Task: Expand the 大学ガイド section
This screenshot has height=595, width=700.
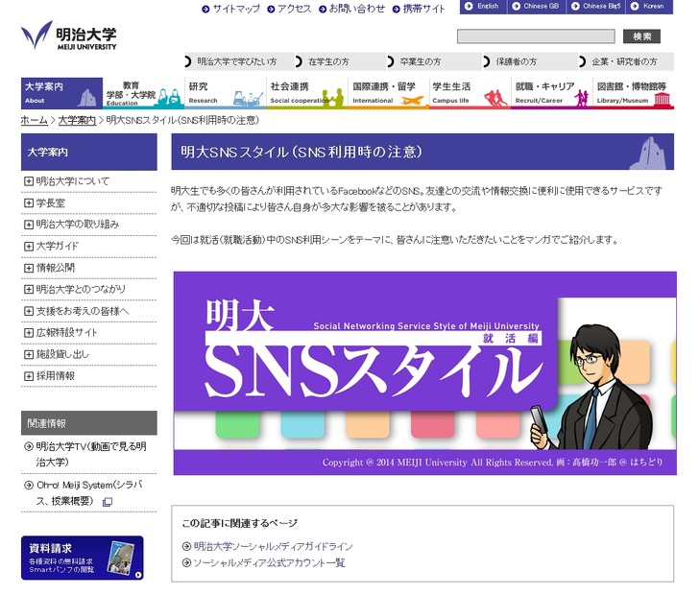Action: pyautogui.click(x=29, y=247)
